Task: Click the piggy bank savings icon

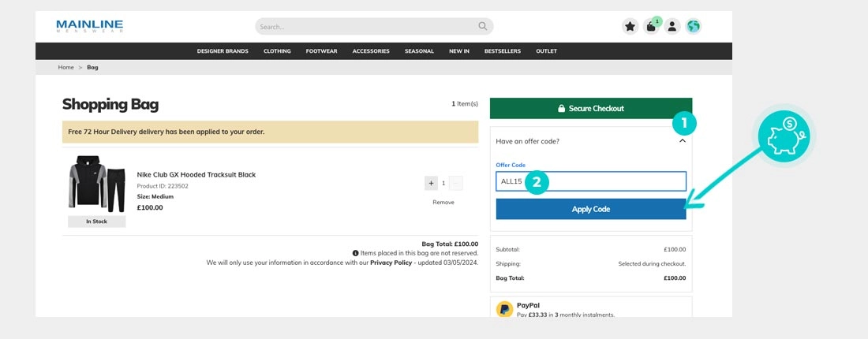Action: (x=784, y=135)
